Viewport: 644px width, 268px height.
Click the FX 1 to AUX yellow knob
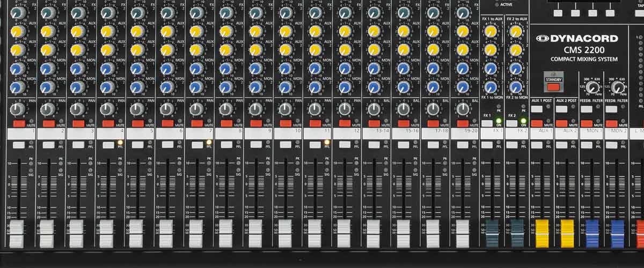[490, 32]
